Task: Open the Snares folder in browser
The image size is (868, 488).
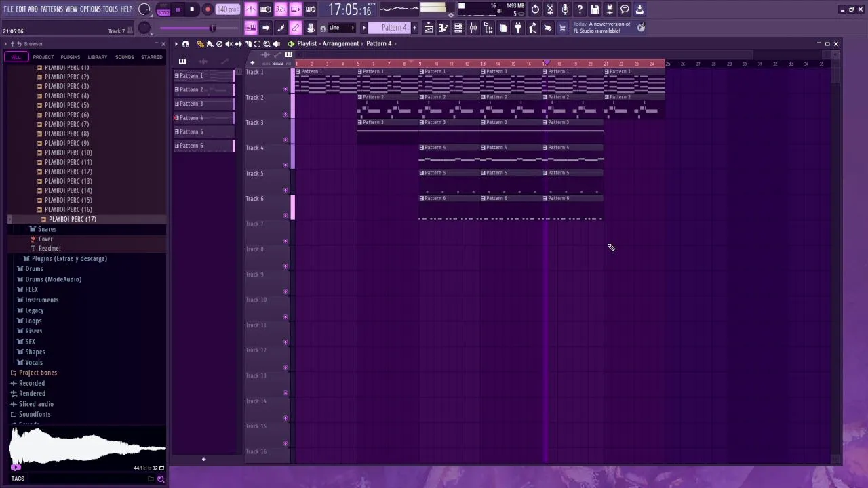Action: pos(47,229)
